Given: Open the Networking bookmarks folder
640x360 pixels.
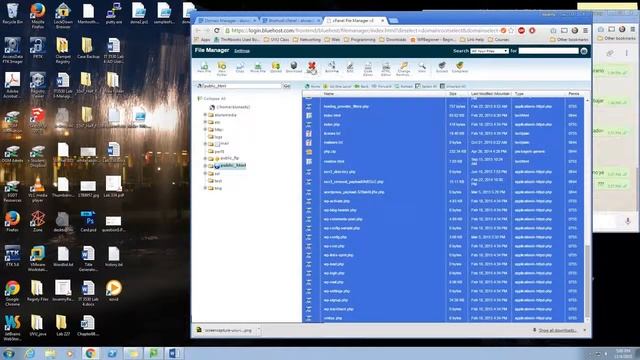Looking at the screenshot, I should pyautogui.click(x=306, y=40).
